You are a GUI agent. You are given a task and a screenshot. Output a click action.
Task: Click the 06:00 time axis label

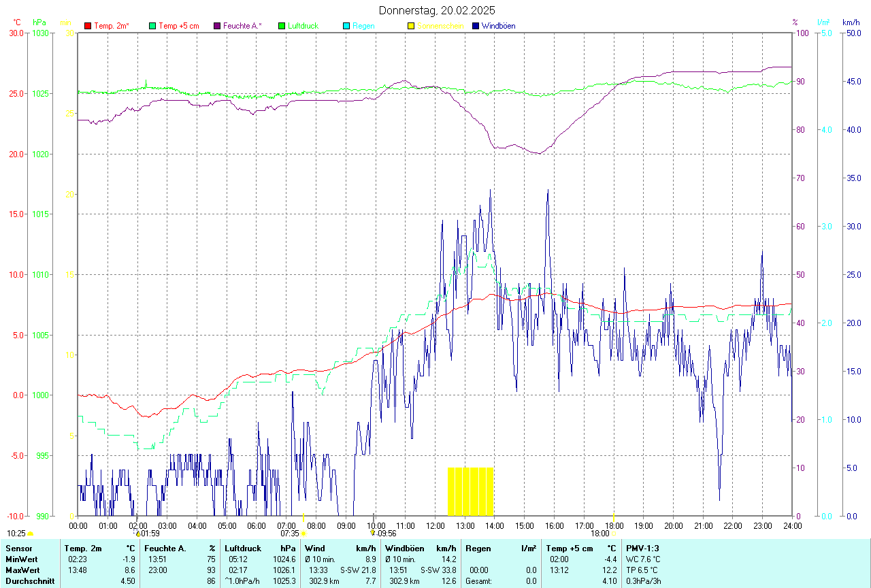(x=257, y=525)
